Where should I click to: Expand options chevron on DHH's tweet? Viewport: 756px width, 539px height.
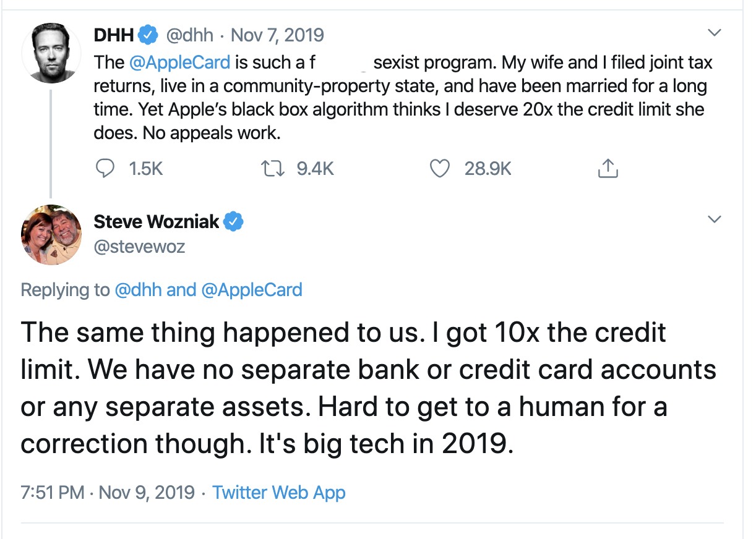715,33
